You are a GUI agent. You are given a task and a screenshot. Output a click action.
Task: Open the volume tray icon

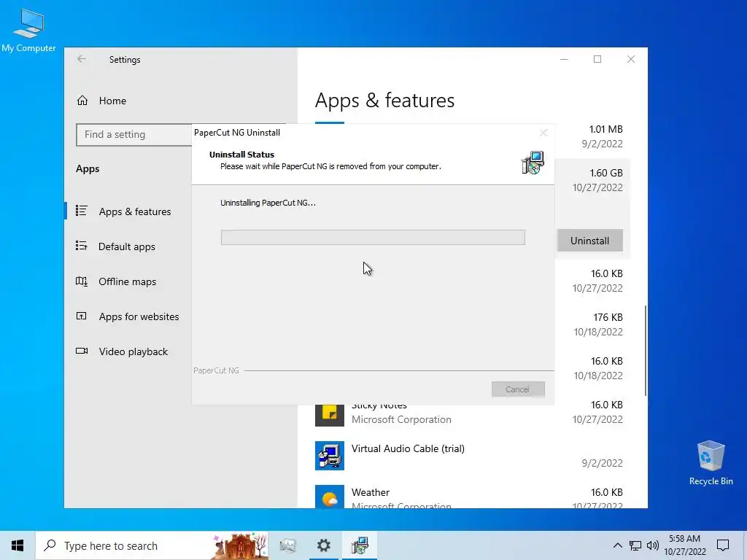(x=653, y=545)
